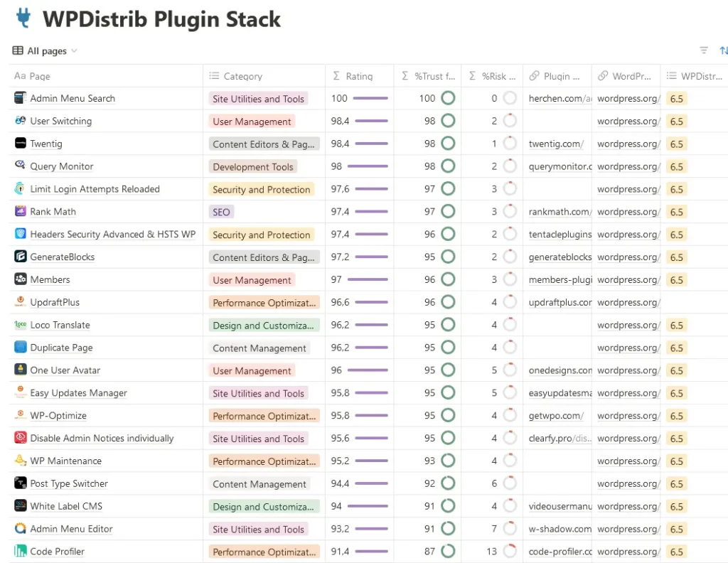Click 6.5 version tag on Twentig row
This screenshot has height=563, width=728.
(677, 144)
